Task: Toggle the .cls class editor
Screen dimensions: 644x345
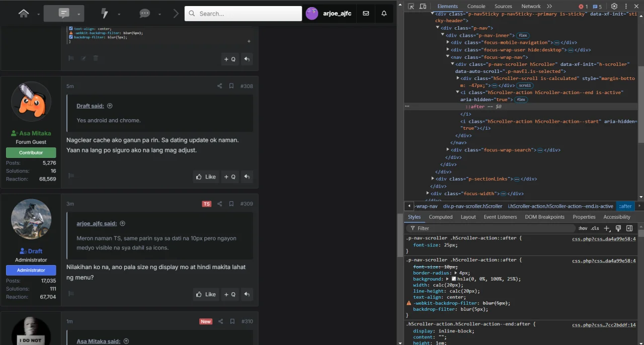Action: [x=595, y=228]
